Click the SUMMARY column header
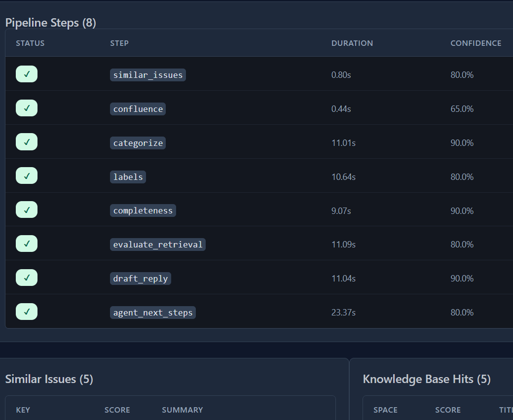The height and width of the screenshot is (420, 513). 182,410
